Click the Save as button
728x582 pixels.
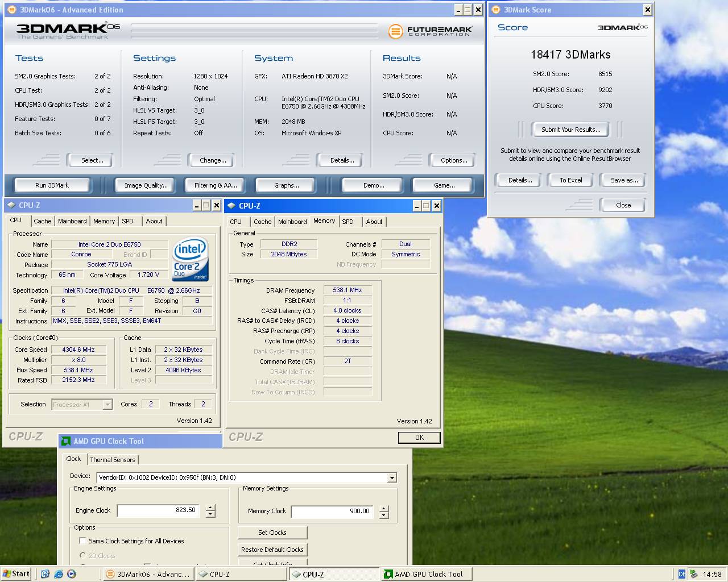coord(624,180)
